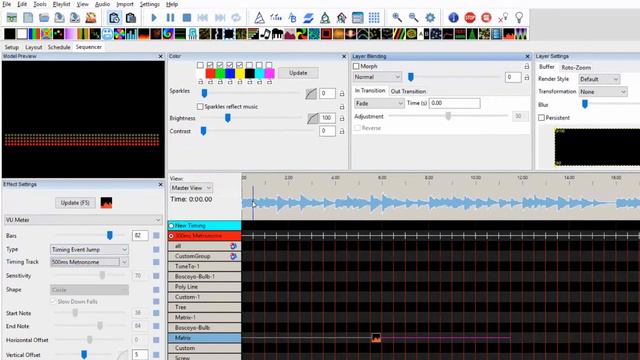Image resolution: width=640 pixels, height=360 pixels.
Task: Select the white On effect icon
Action: click(x=22, y=34)
